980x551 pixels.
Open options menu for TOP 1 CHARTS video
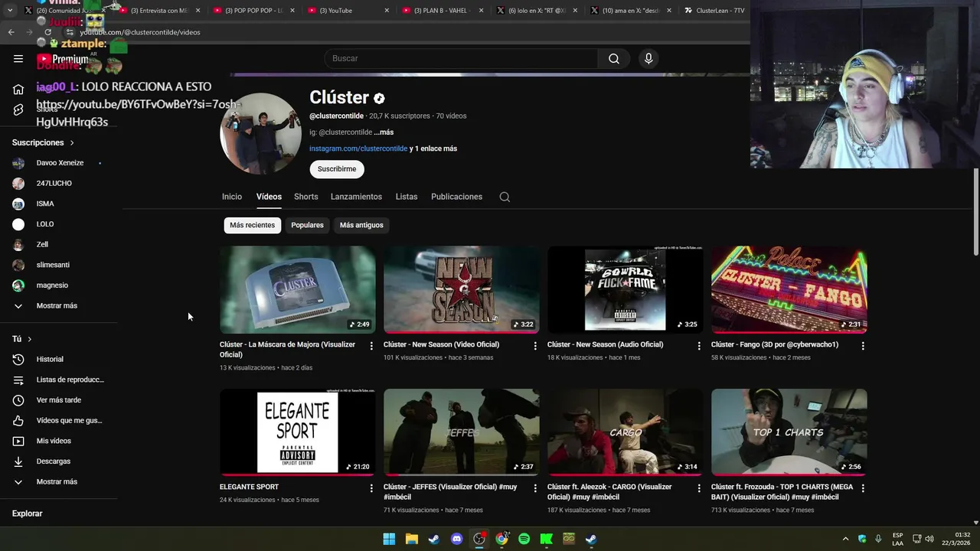coord(863,488)
